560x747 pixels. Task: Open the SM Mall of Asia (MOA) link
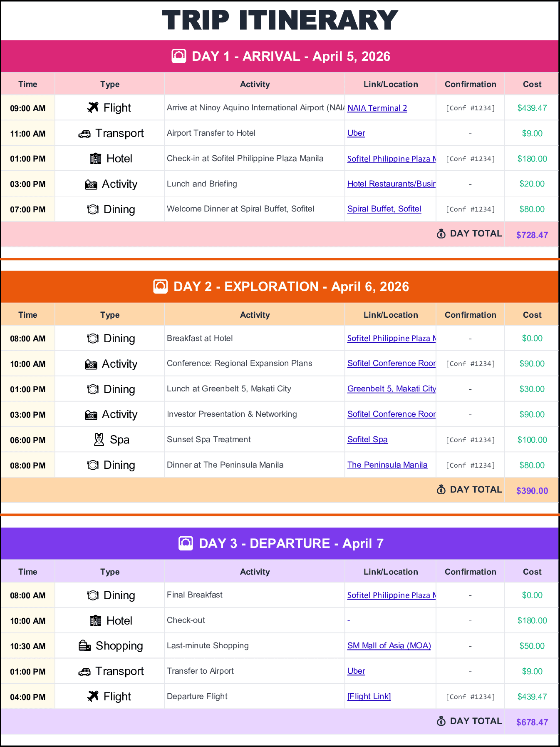click(x=389, y=645)
